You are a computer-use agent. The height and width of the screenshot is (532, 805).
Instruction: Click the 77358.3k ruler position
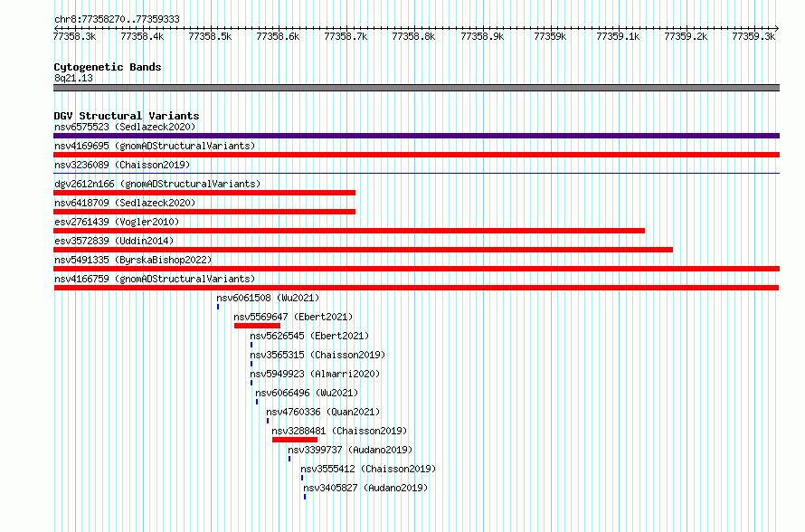point(75,36)
